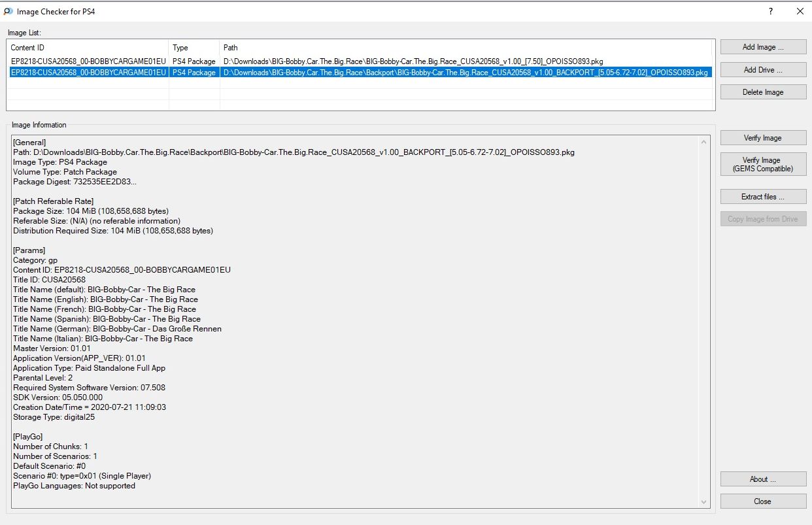Click the up arrow of the Image Information scrollbar

(704, 142)
